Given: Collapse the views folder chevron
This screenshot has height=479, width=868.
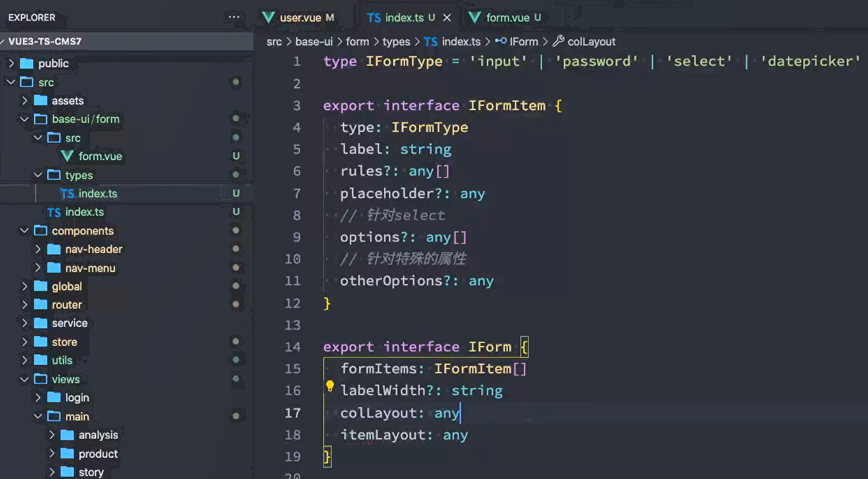Looking at the screenshot, I should (24, 379).
